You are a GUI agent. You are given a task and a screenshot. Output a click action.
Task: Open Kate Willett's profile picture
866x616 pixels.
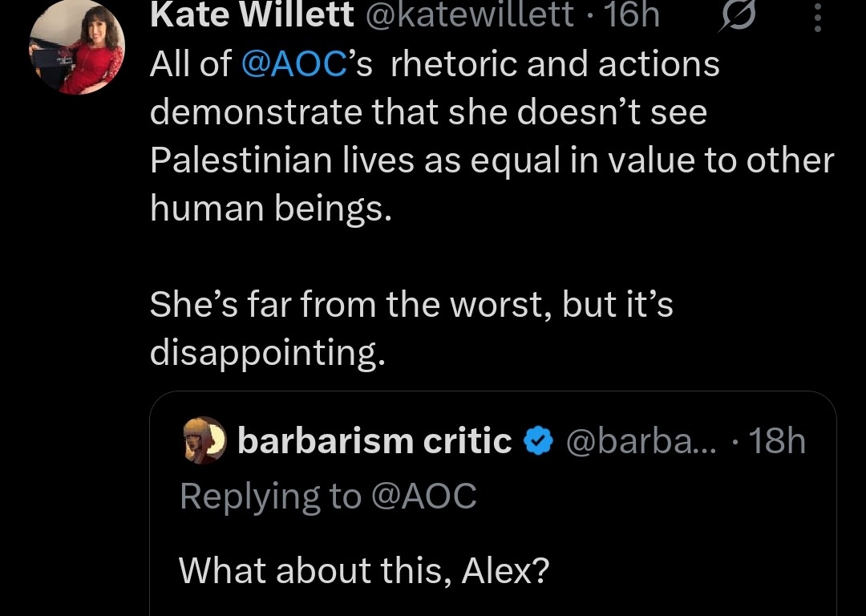(x=77, y=48)
